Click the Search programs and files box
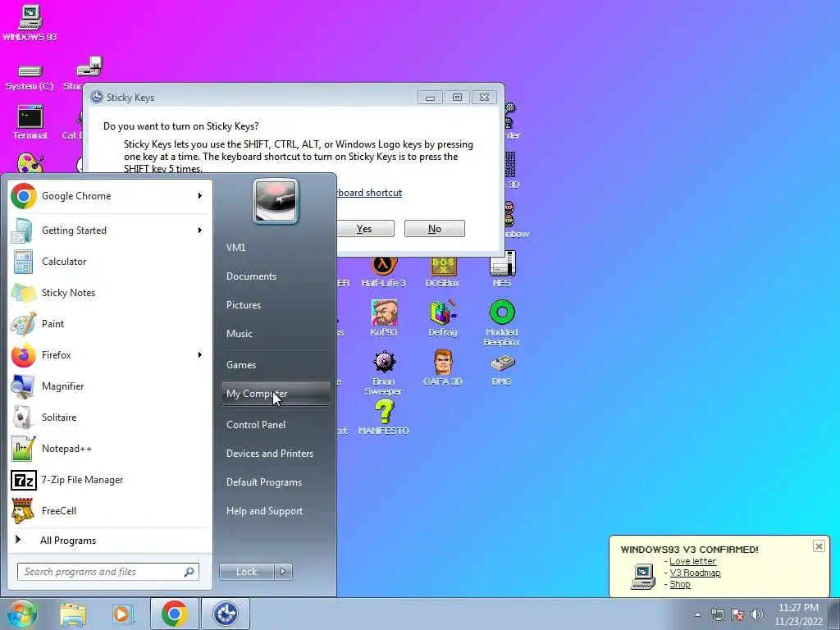The image size is (840, 630). tap(108, 572)
